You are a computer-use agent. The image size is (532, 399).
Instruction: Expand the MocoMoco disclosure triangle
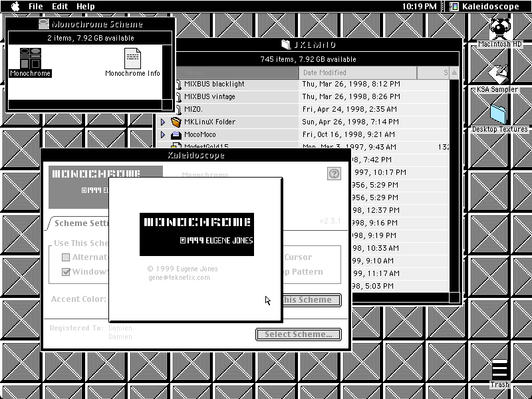163,135
